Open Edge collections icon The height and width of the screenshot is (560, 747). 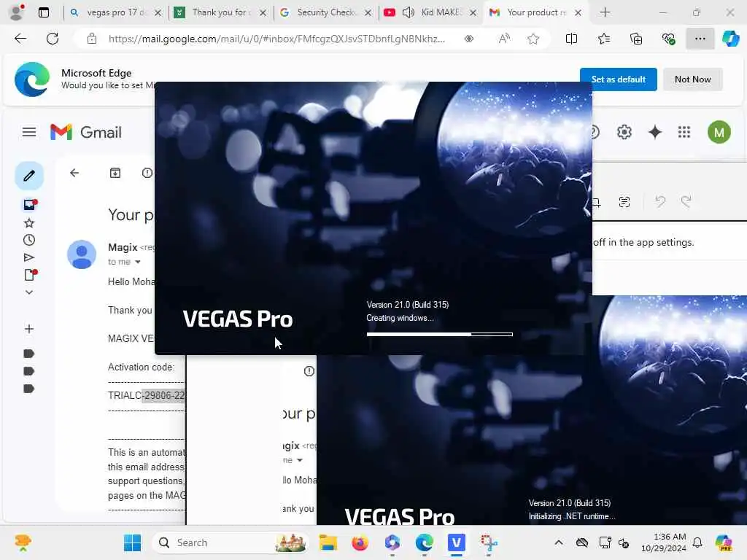tap(636, 39)
